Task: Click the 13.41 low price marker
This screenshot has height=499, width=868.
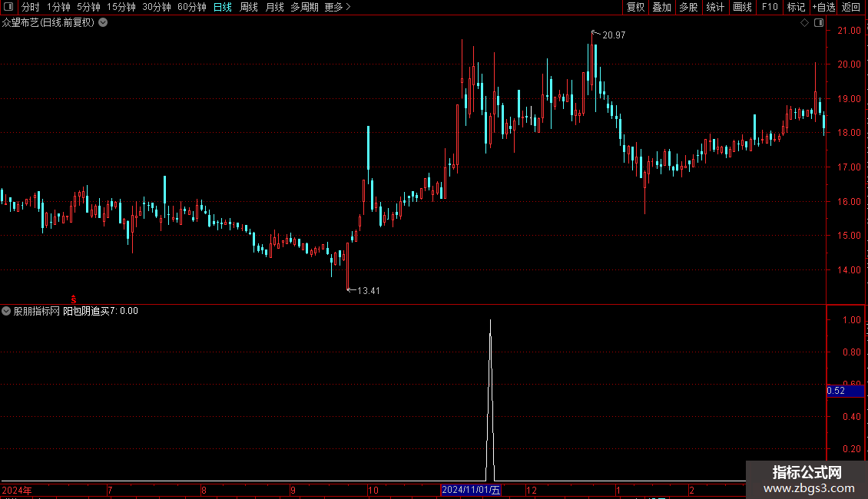Action: 369,290
